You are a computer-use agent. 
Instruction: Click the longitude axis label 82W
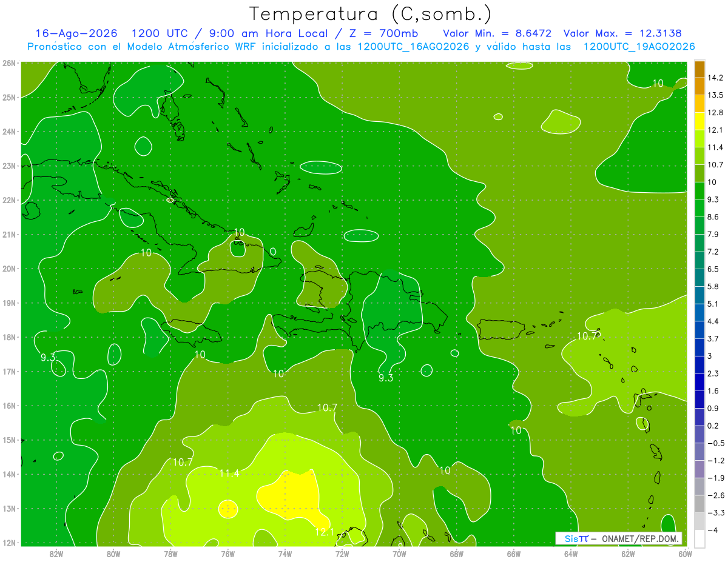(56, 554)
